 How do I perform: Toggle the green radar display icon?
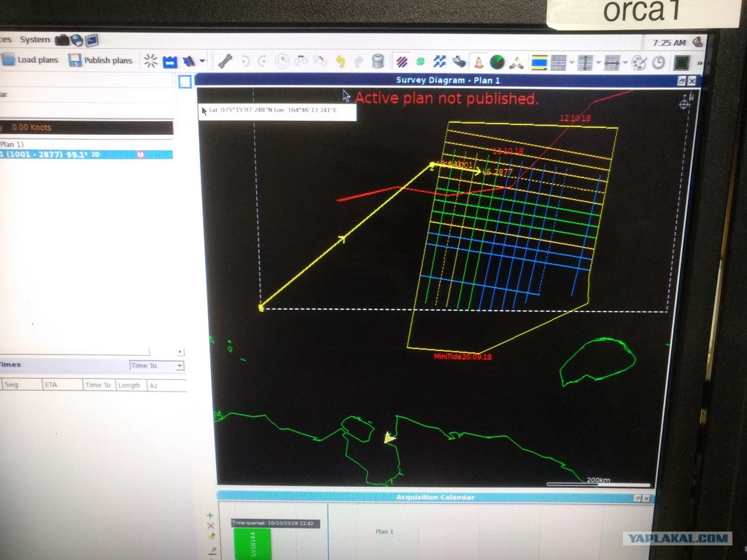point(497,62)
